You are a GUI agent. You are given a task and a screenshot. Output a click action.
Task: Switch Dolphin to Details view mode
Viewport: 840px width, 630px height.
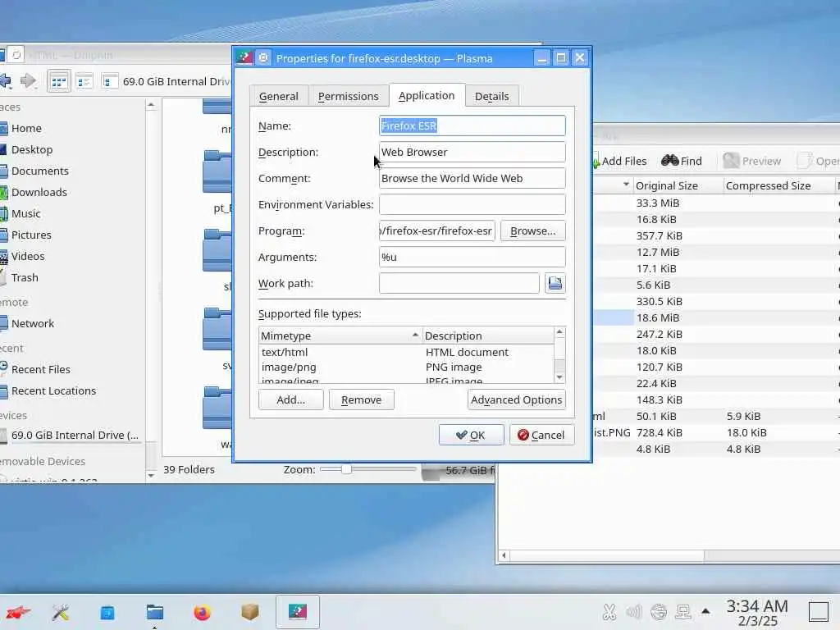pos(109,81)
